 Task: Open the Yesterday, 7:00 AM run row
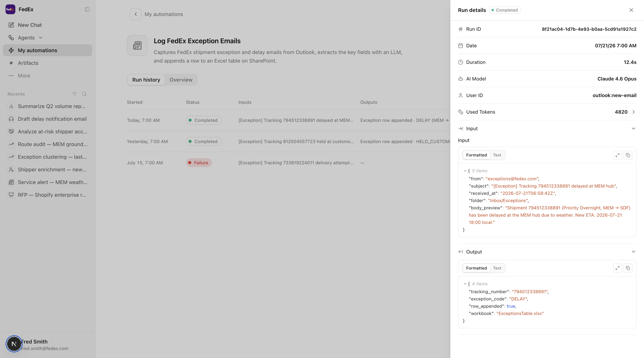288,141
